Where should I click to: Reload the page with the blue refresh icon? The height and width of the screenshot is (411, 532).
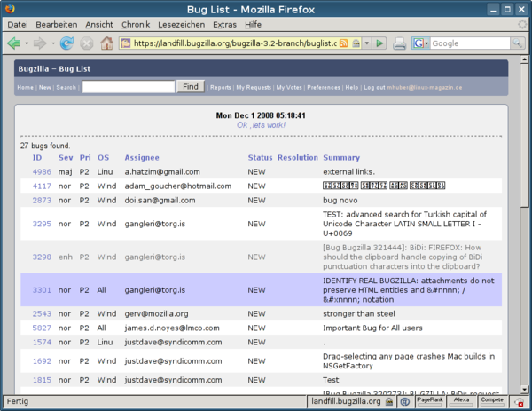pyautogui.click(x=66, y=43)
